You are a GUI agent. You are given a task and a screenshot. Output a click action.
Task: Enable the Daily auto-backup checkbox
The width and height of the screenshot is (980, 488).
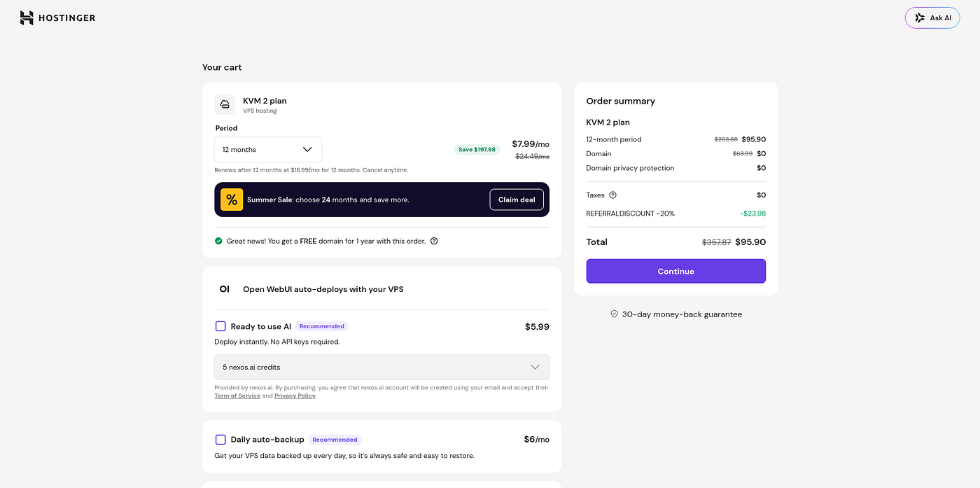click(220, 440)
